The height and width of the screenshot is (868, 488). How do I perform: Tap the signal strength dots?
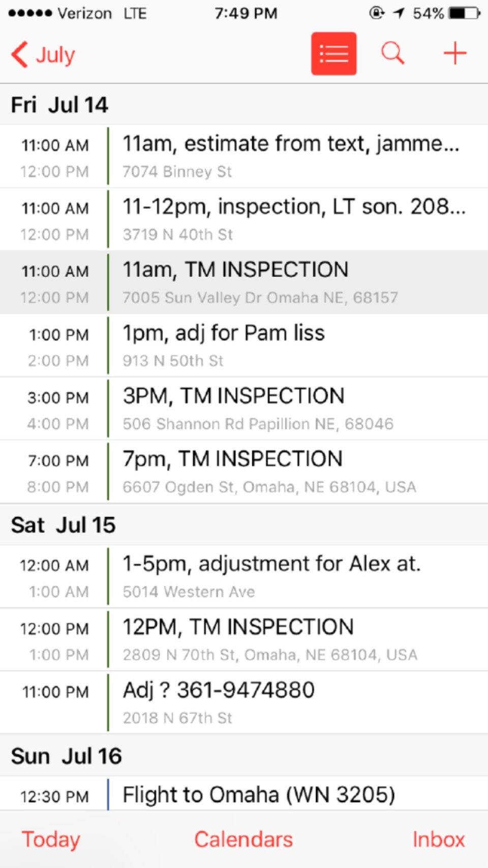pos(30,13)
